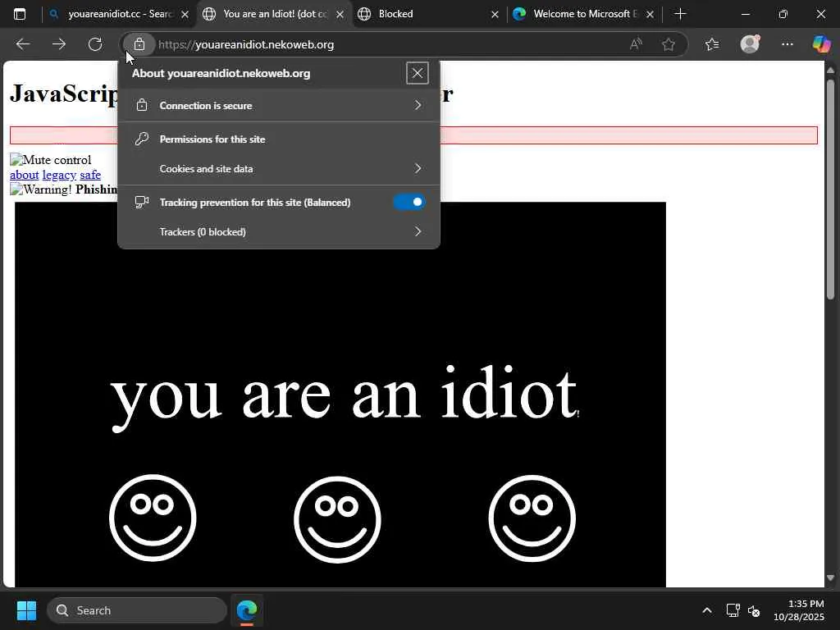Click the scrollbar up arrow

[x=830, y=70]
